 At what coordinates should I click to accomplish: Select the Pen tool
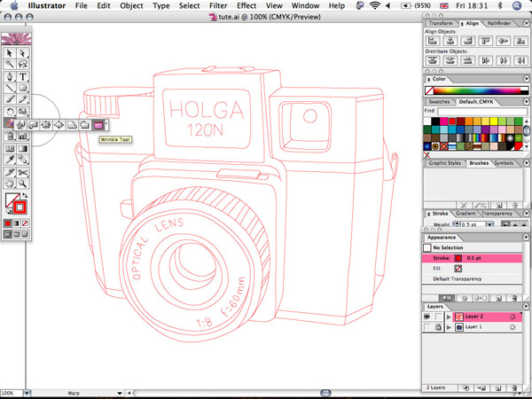click(10, 76)
